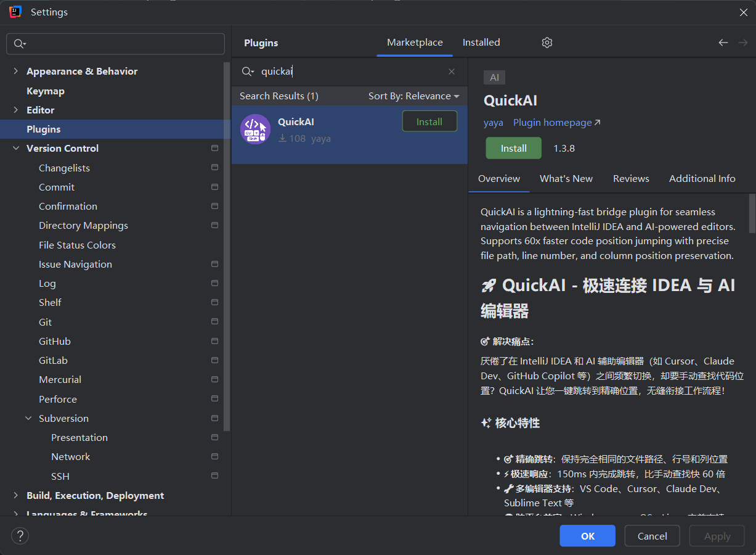Click the IntelliJ logo in the title bar

click(15, 12)
